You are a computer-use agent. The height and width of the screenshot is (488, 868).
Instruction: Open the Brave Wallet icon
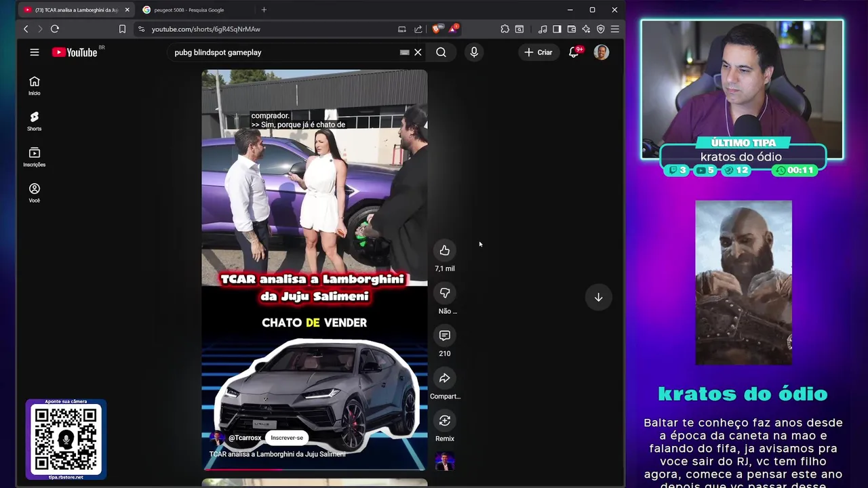pyautogui.click(x=572, y=29)
